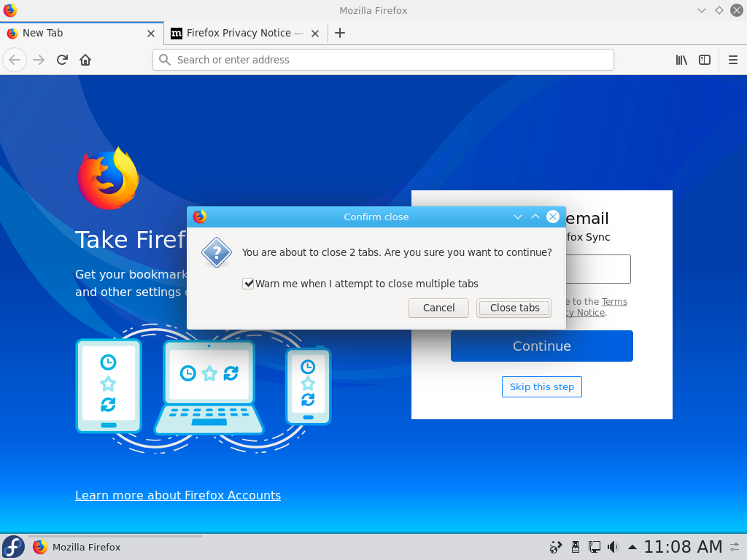
Task: Open the updates tray icon
Action: pyautogui.click(x=555, y=547)
